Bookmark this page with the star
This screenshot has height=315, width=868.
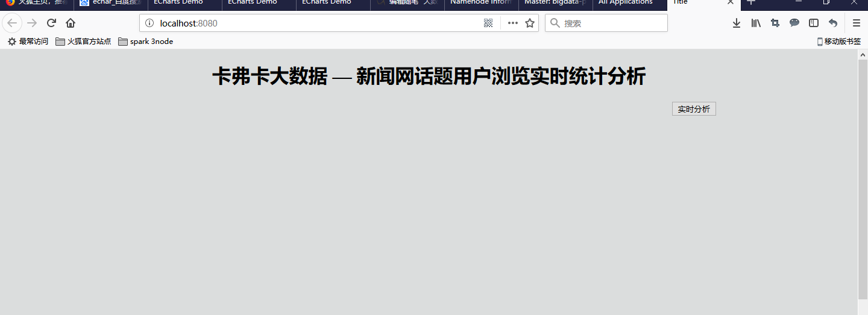click(530, 23)
